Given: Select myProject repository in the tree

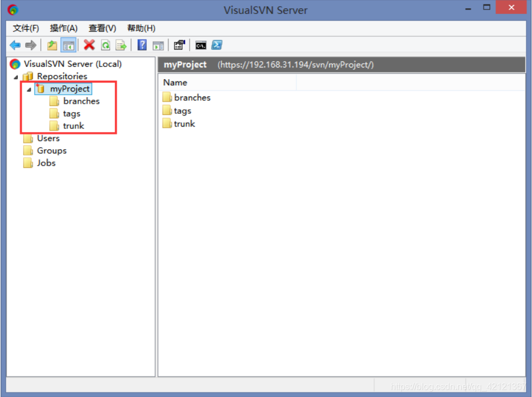Looking at the screenshot, I should 70,89.
